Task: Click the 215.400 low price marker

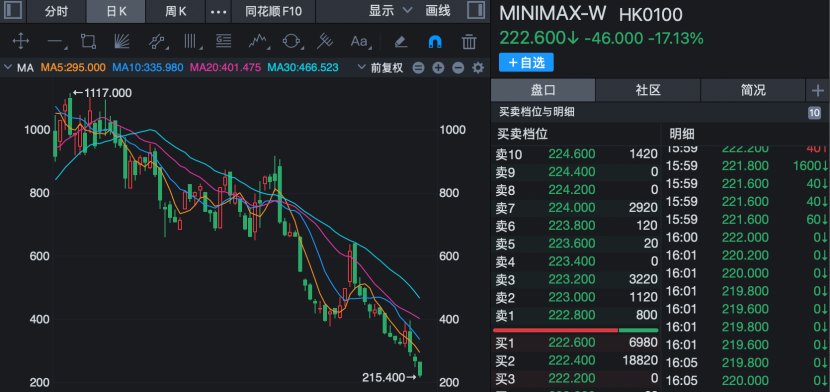Action: pos(390,377)
